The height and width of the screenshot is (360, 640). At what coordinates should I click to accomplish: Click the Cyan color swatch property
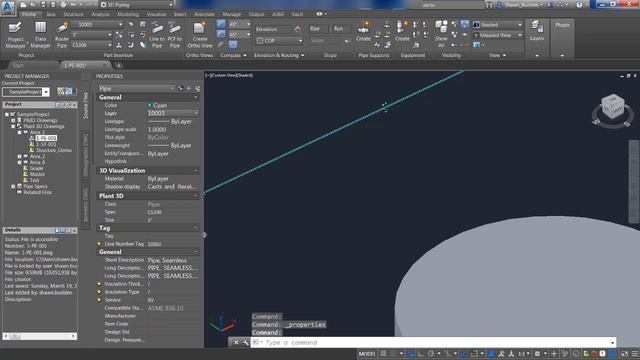[x=150, y=105]
